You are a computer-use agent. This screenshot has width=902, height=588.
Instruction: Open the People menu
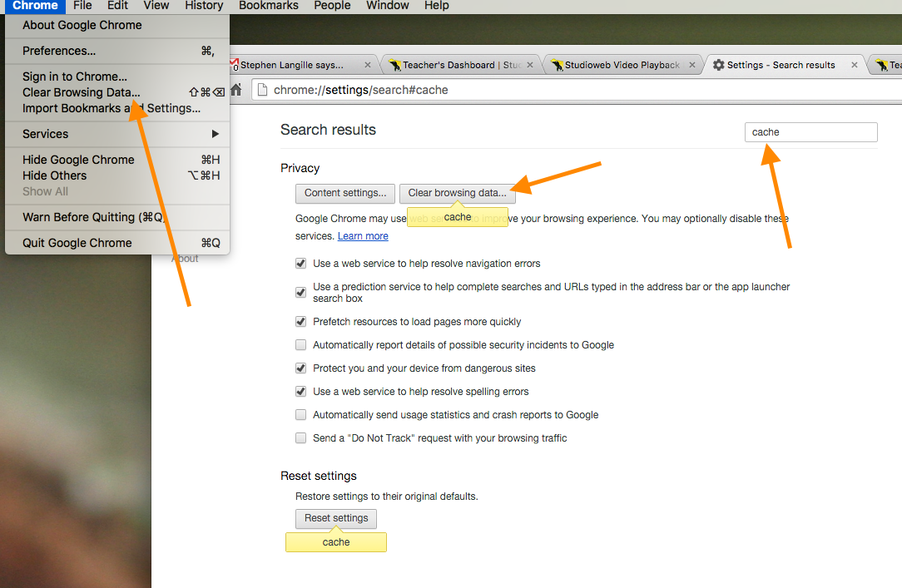pyautogui.click(x=332, y=6)
